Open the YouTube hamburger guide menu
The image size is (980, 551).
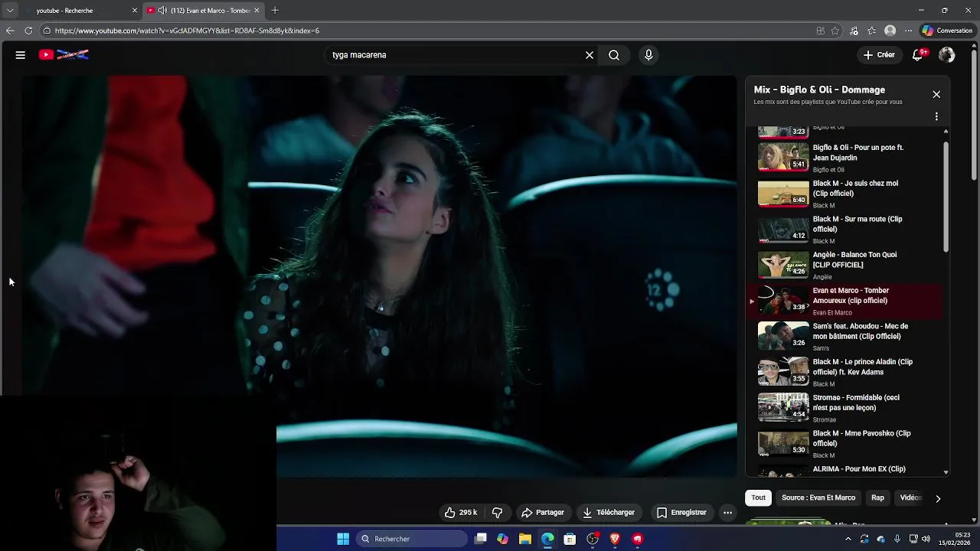click(21, 55)
